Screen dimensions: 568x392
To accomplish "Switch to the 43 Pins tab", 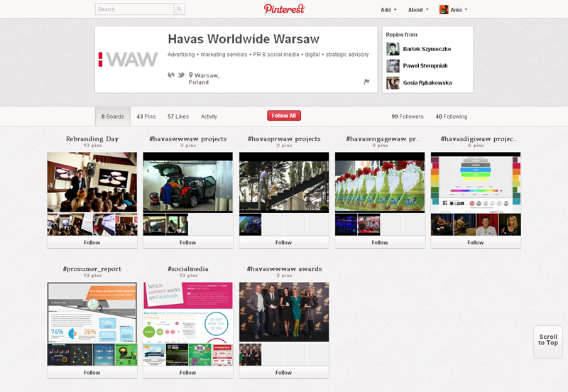I will tap(146, 116).
